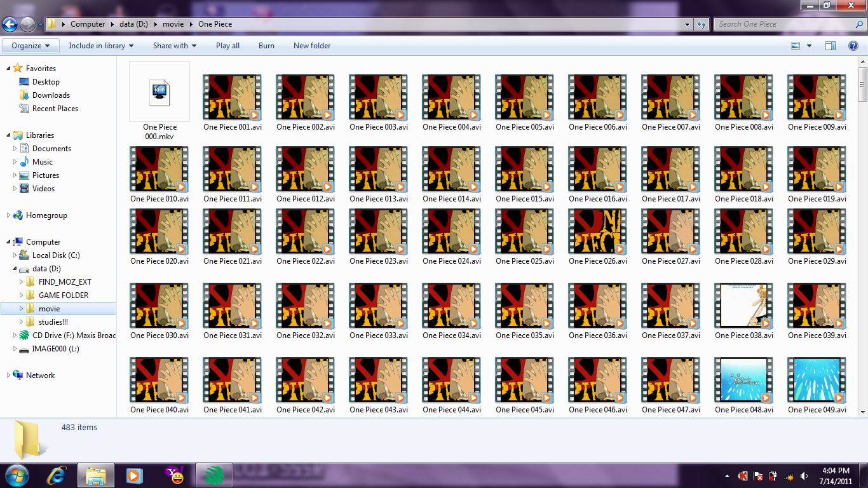
Task: Select CD Drive (F:) Maxis Broadband
Action: (x=68, y=335)
